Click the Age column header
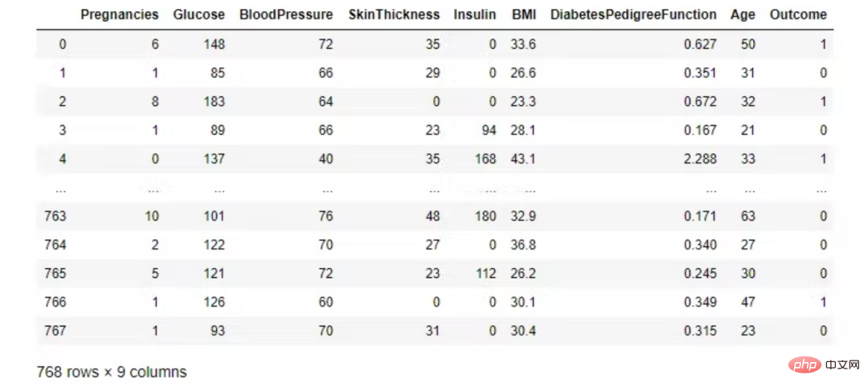 (x=743, y=15)
